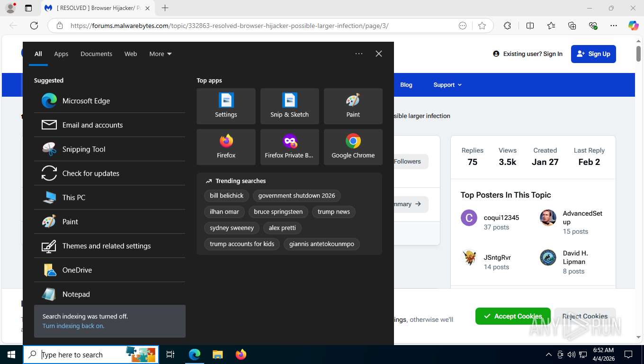644x364 pixels.
Task: Refresh the page in Edge
Action: (x=34, y=26)
